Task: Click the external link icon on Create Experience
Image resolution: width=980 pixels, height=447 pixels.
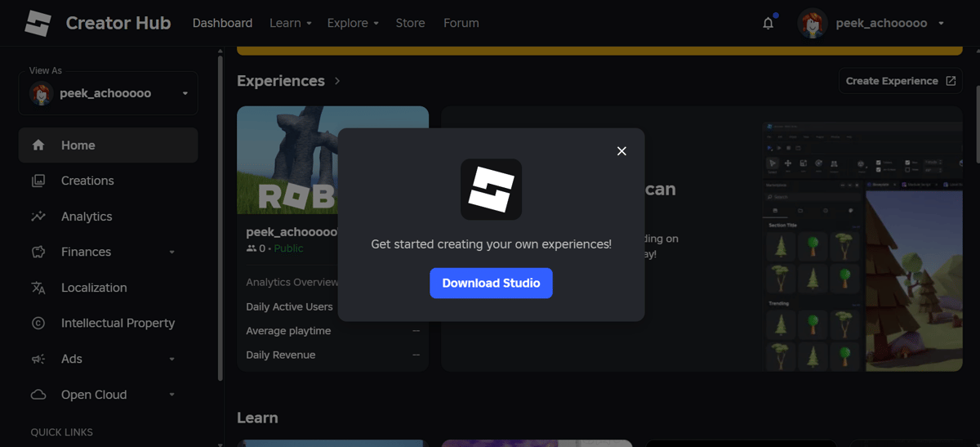Action: coord(951,81)
